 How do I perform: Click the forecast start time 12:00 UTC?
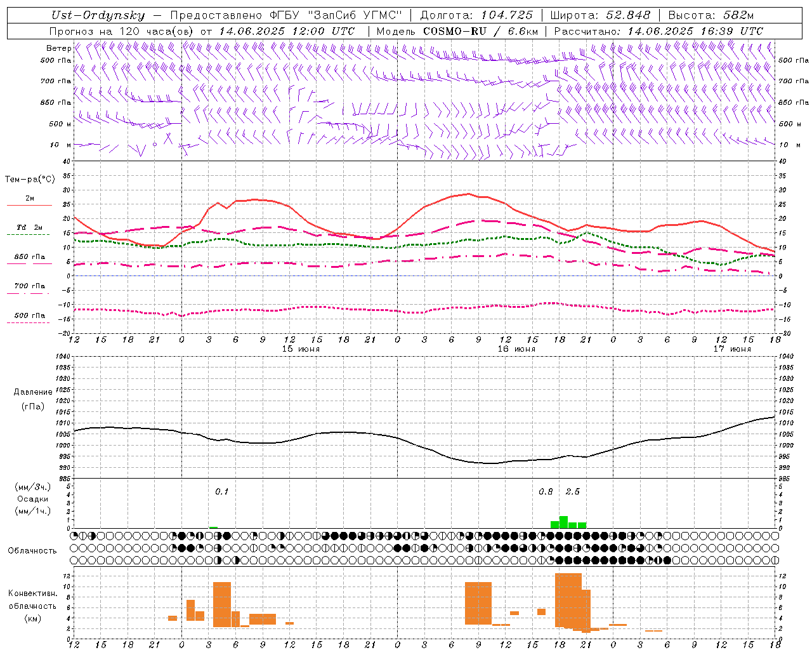pos(324,31)
